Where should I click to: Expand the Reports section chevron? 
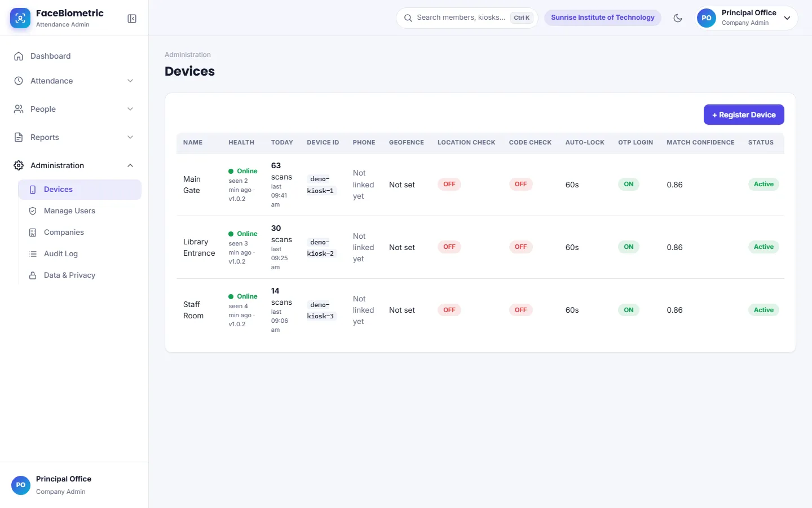[130, 137]
